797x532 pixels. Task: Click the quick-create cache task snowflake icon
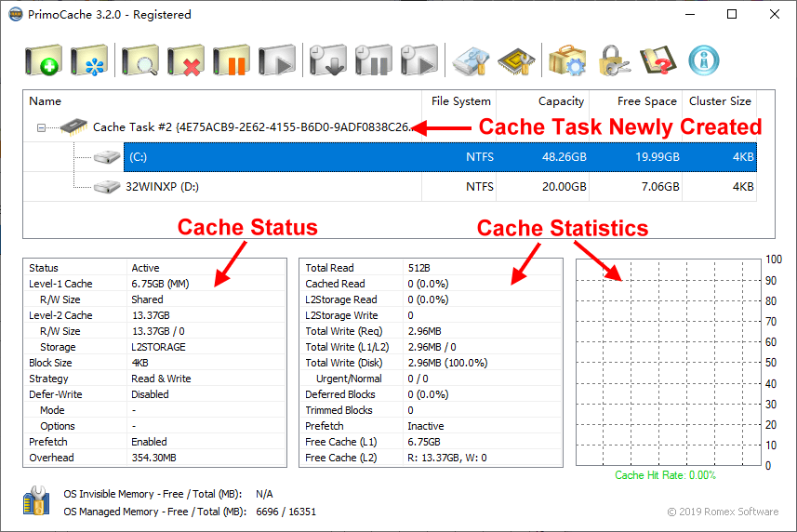click(x=89, y=60)
